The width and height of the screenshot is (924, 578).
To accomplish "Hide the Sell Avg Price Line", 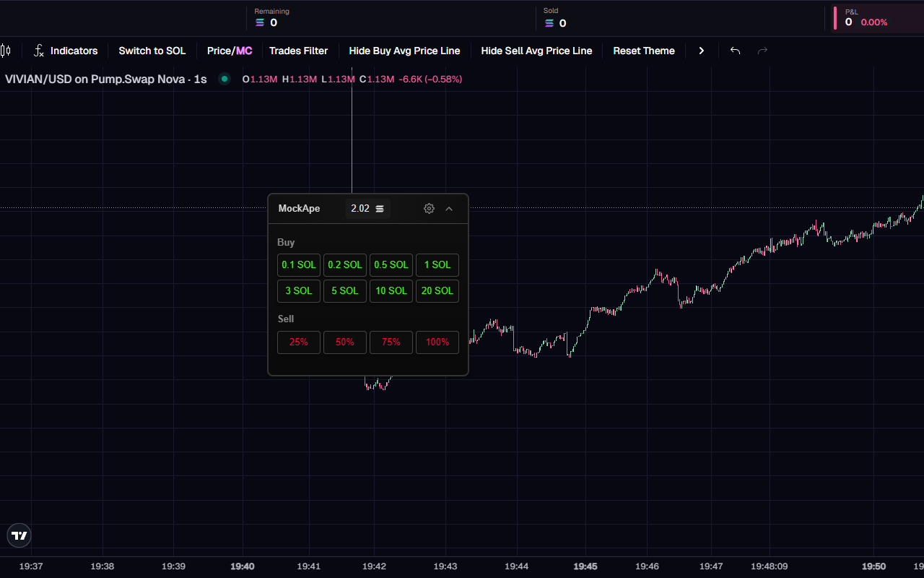I will point(536,51).
